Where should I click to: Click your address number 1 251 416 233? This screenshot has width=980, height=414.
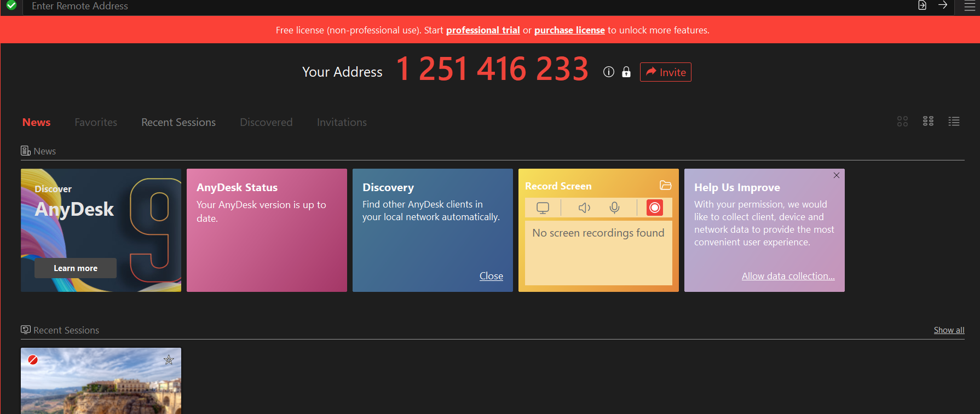click(492, 70)
